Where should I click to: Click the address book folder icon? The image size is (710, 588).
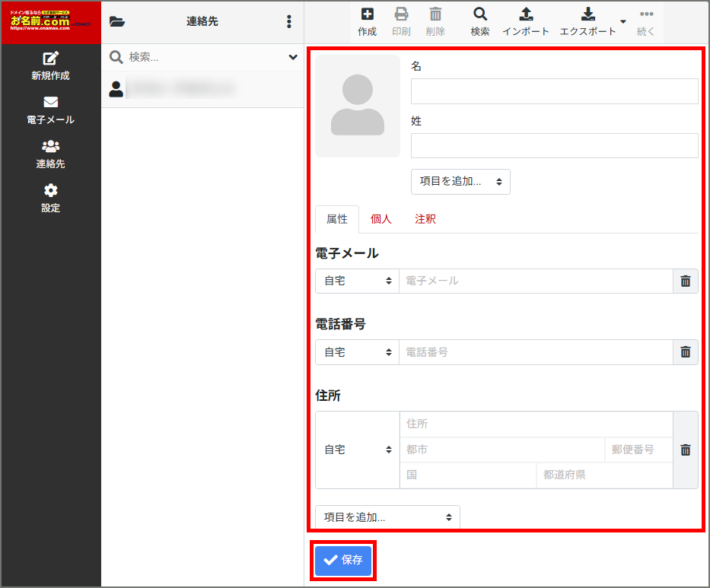point(117,21)
